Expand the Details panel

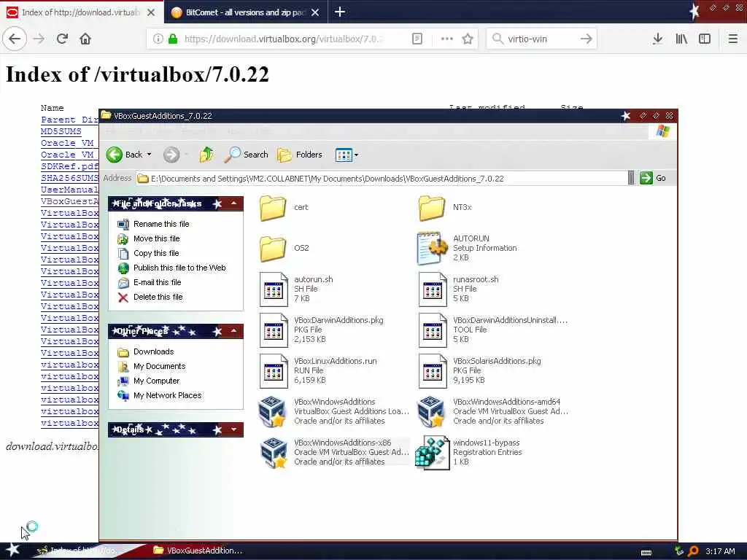[234, 429]
